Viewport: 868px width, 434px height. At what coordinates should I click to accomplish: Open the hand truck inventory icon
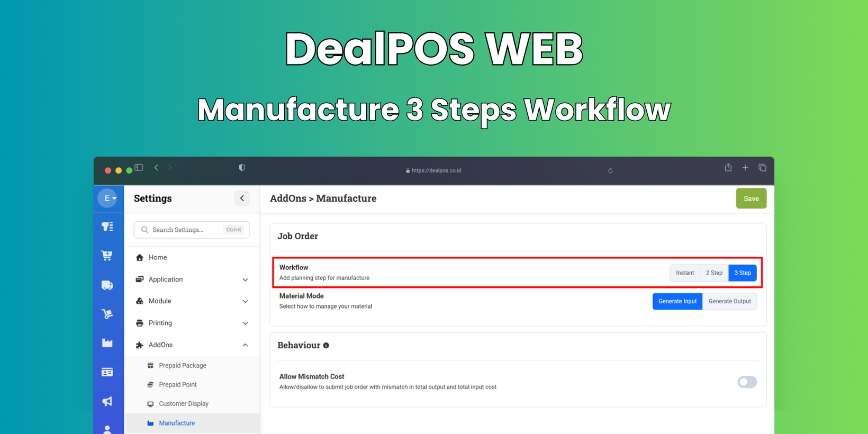pyautogui.click(x=107, y=314)
